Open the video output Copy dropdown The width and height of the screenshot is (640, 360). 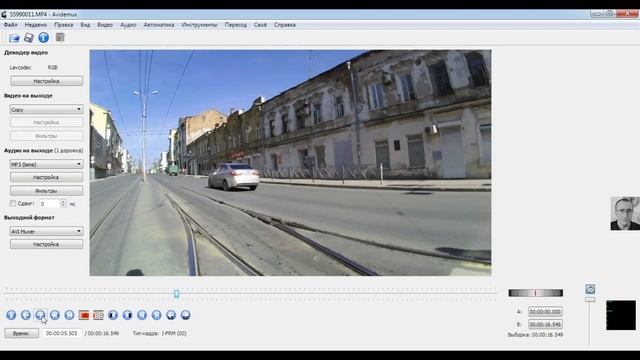click(x=47, y=109)
